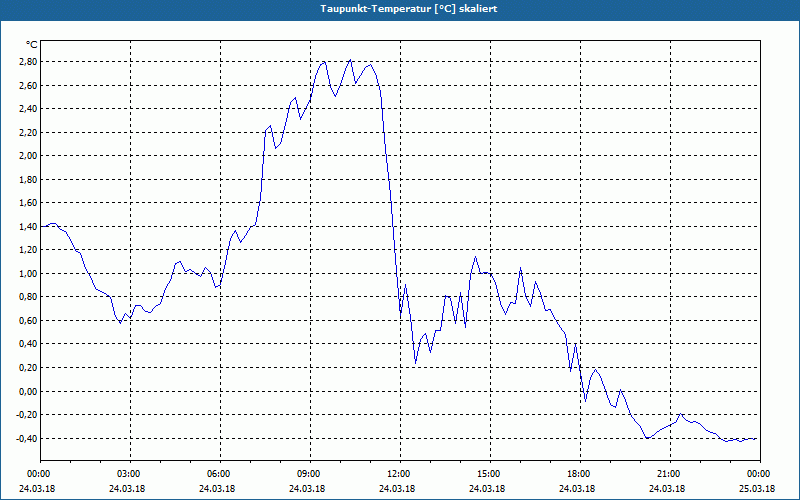Viewport: 800px width, 500px height.
Task: Click the 03:00 time axis label
Action: (x=131, y=474)
